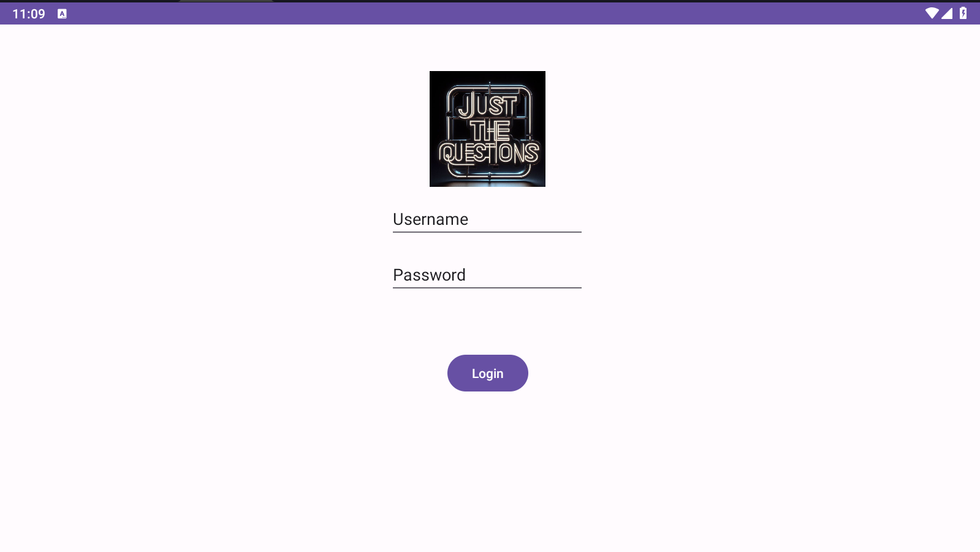The image size is (980, 552).
Task: Tap the battery charging icon
Action: tap(963, 13)
